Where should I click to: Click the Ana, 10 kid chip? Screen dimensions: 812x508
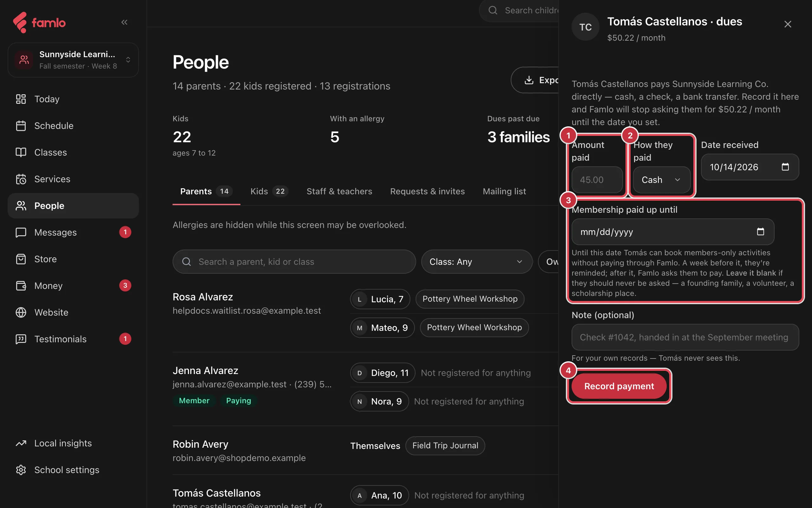(x=379, y=495)
